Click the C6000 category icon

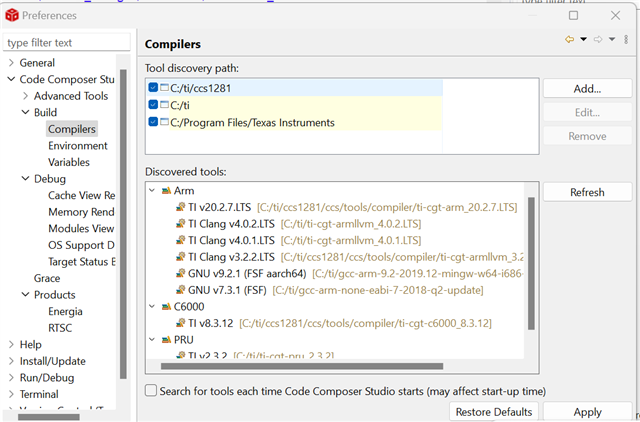(166, 307)
